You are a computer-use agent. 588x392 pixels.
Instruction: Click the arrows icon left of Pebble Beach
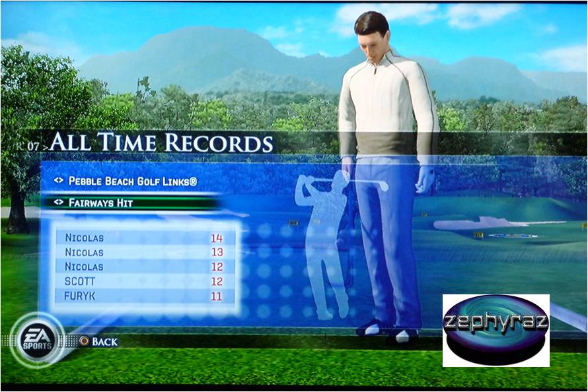[x=59, y=181]
